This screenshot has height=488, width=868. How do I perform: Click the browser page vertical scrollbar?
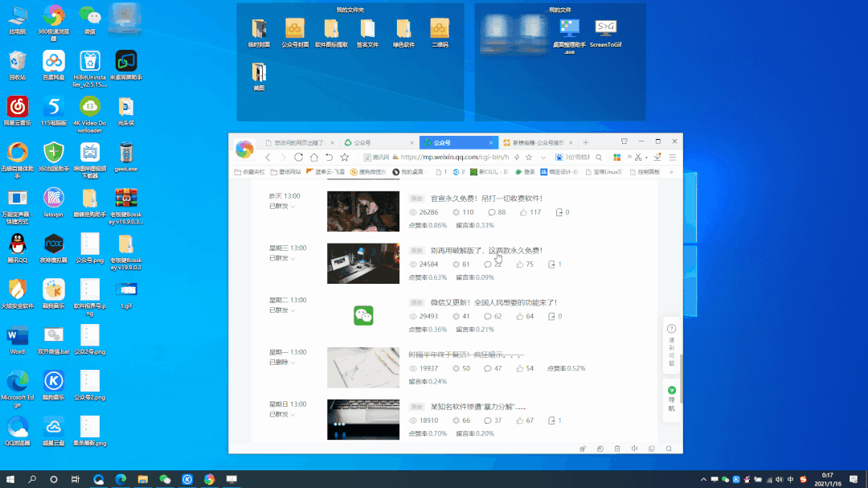click(681, 379)
